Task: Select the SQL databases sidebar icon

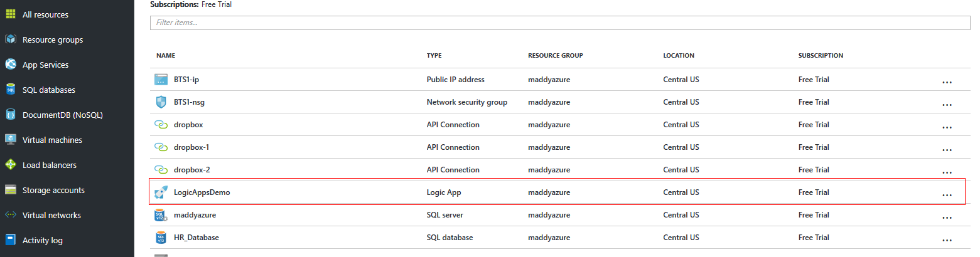Action: (11, 90)
